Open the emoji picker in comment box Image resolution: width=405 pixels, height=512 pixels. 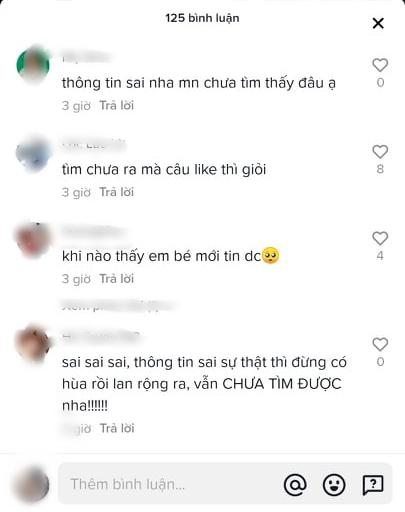click(334, 484)
